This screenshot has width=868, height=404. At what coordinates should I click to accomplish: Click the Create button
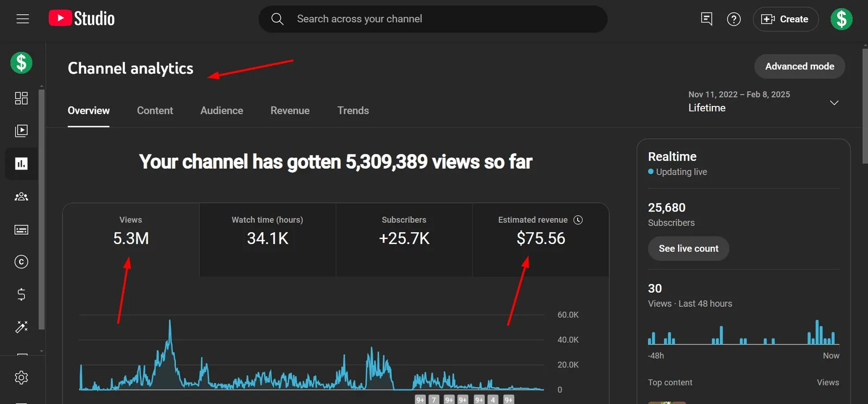point(786,20)
